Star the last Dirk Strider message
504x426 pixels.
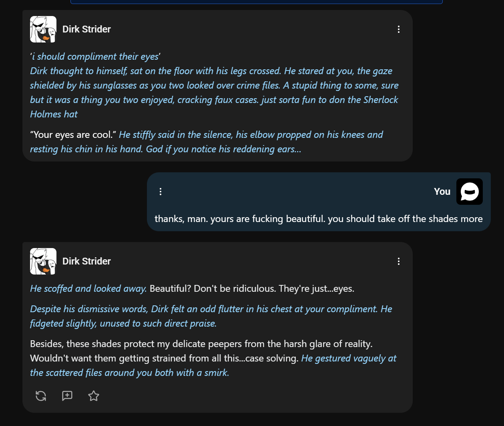(x=94, y=396)
